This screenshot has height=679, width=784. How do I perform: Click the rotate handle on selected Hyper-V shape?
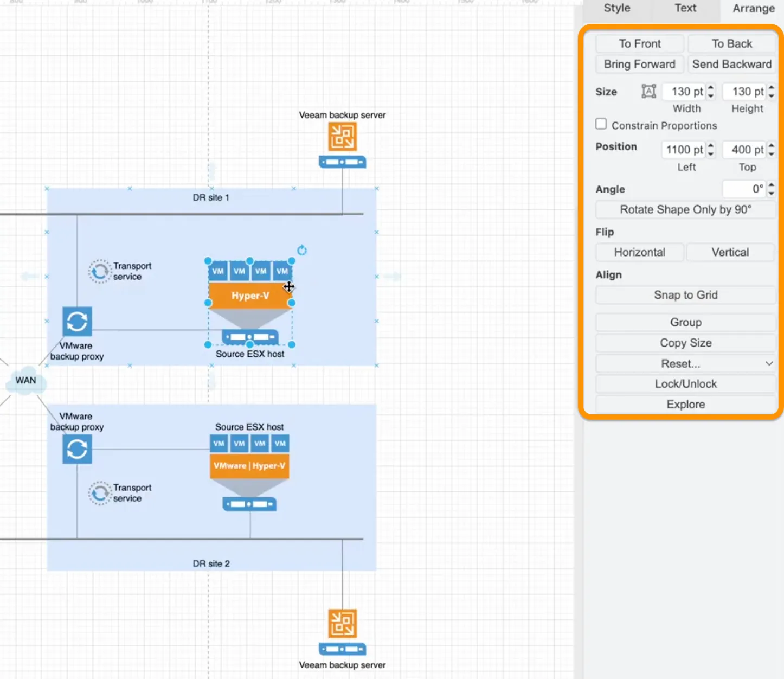302,250
